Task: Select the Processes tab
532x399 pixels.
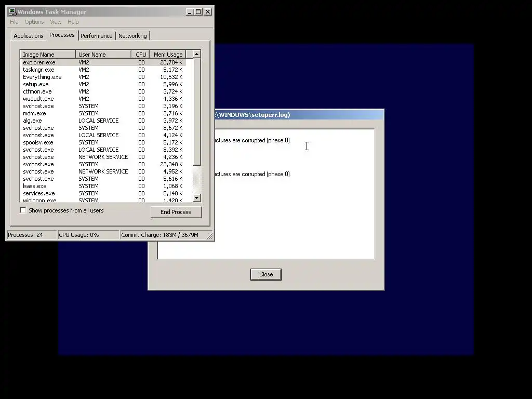Action: 62,35
